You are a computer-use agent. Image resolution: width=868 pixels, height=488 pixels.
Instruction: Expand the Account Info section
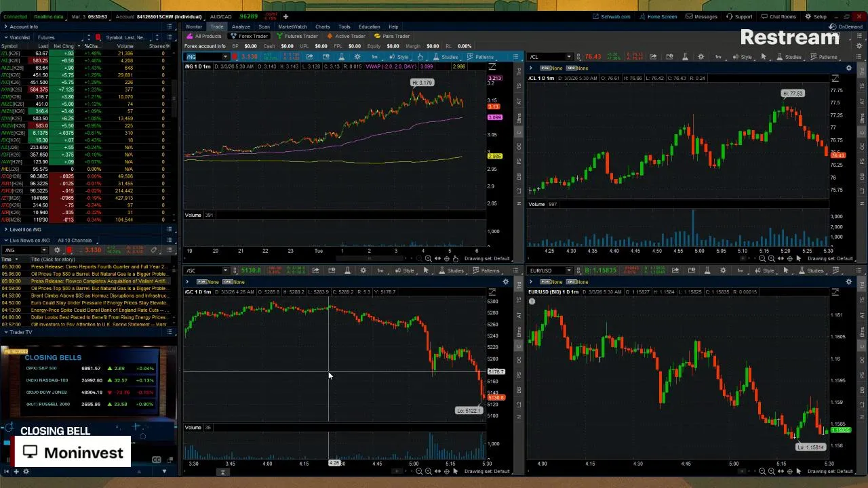[x=5, y=26]
